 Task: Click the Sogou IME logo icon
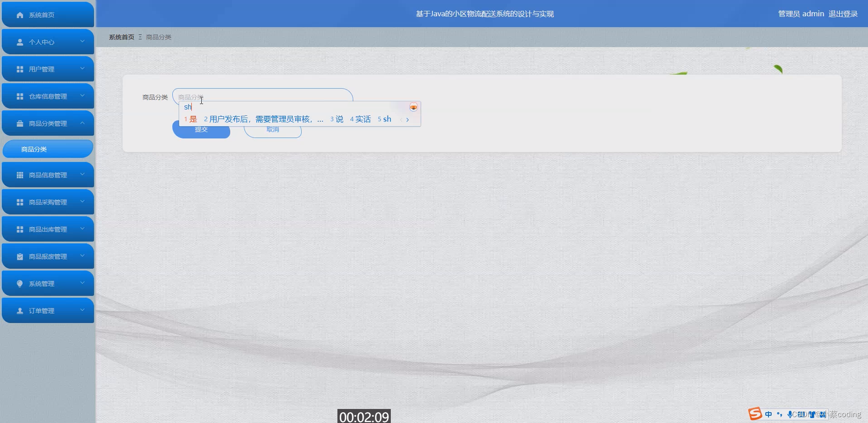coord(755,413)
